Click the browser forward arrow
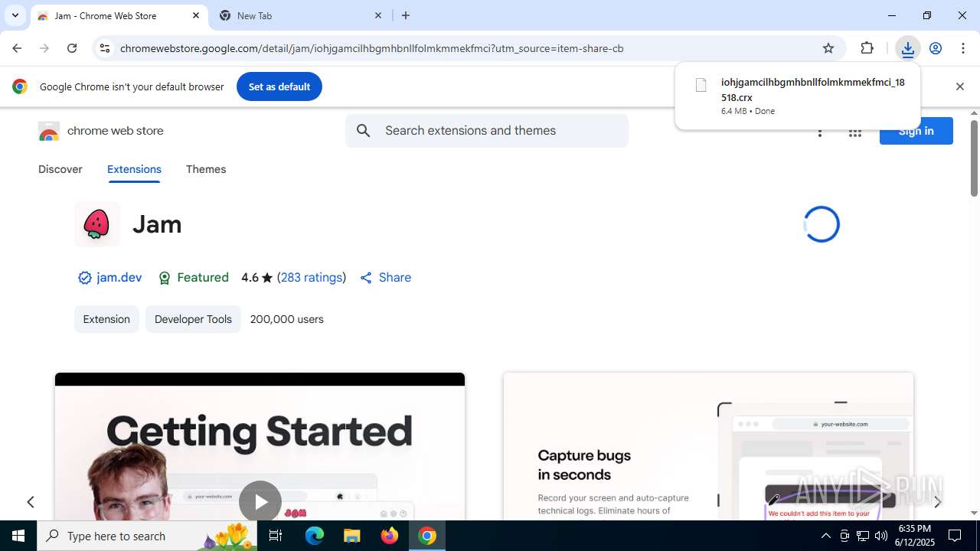Image resolution: width=980 pixels, height=551 pixels. tap(44, 48)
